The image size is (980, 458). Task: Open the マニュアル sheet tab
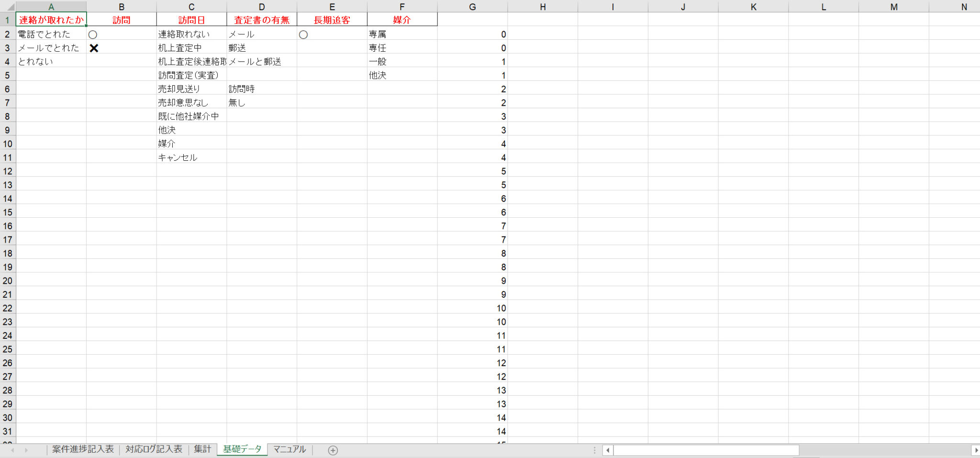click(x=289, y=449)
